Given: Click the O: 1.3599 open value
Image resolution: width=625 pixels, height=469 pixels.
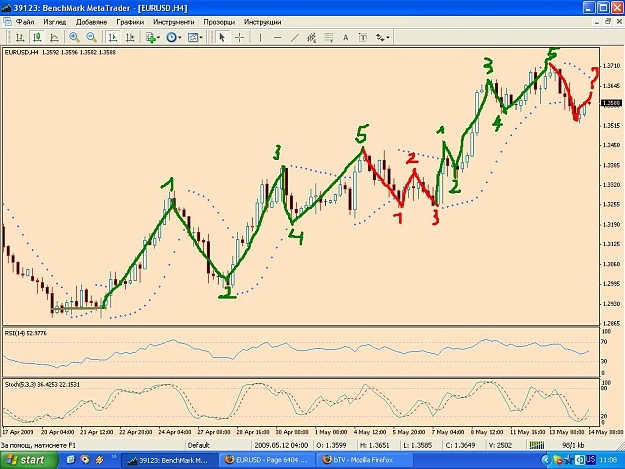Looking at the screenshot, I should 332,445.
